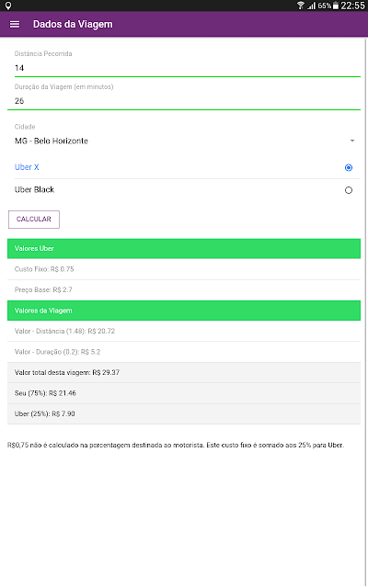Select the Uber (25%) amount row
The width and height of the screenshot is (368, 588).
click(184, 413)
